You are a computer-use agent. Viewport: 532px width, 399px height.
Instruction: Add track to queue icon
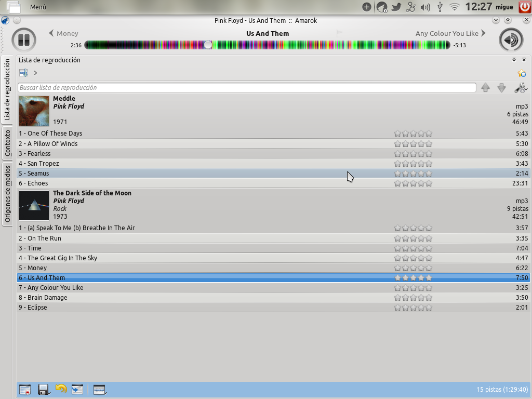(77, 390)
